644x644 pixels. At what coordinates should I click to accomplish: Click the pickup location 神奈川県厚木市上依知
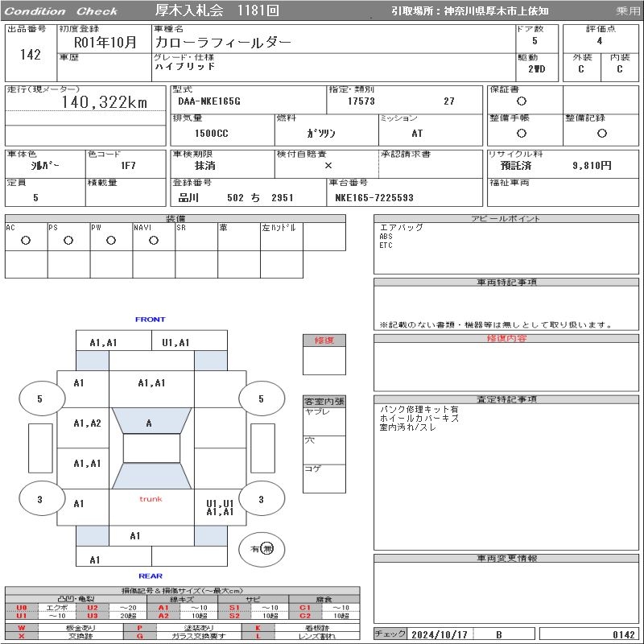496,11
